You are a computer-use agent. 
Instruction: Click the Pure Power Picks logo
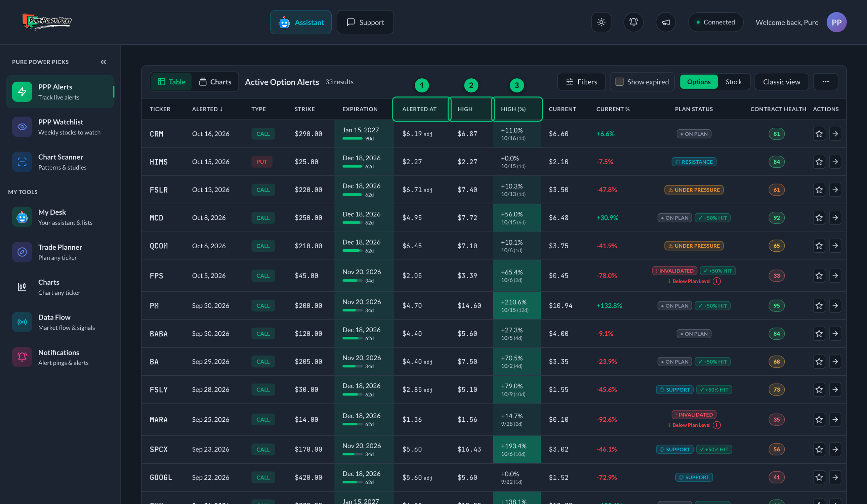pyautogui.click(x=46, y=22)
